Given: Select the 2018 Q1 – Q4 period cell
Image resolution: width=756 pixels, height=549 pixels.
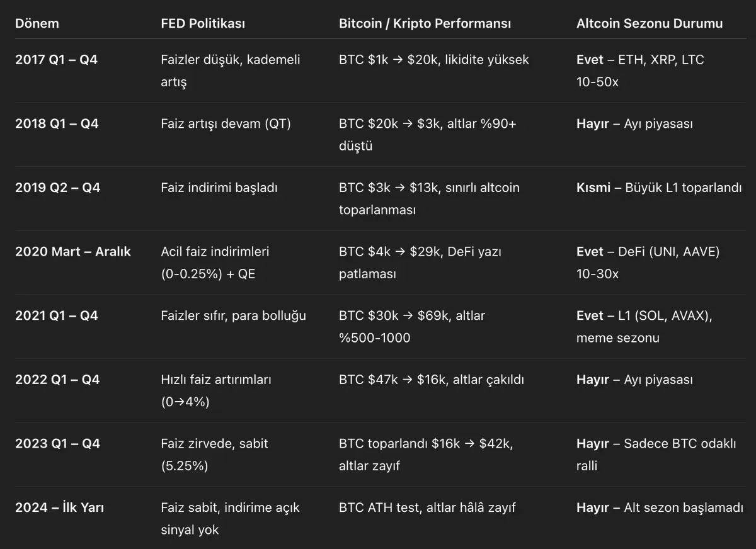Looking at the screenshot, I should click(57, 123).
